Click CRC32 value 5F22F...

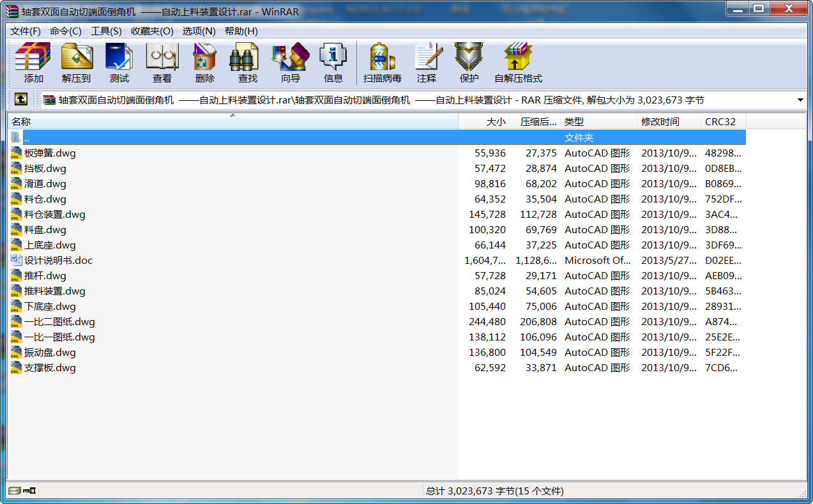[x=722, y=352]
